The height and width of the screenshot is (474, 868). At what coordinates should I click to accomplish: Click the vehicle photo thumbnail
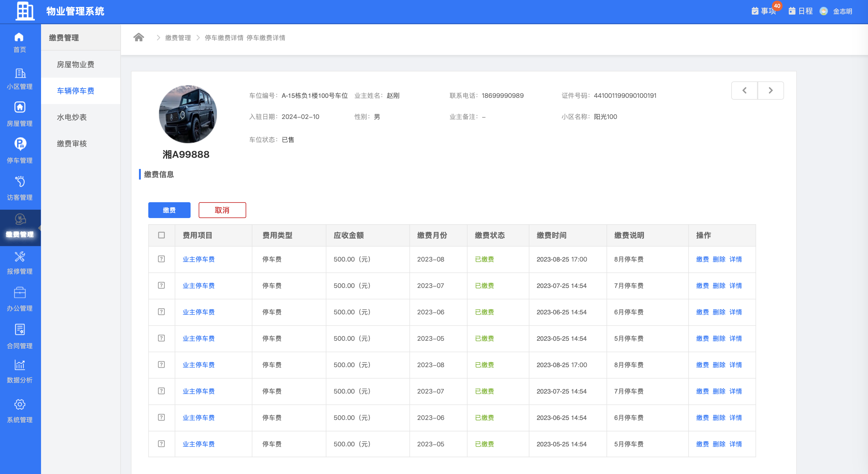(x=188, y=114)
